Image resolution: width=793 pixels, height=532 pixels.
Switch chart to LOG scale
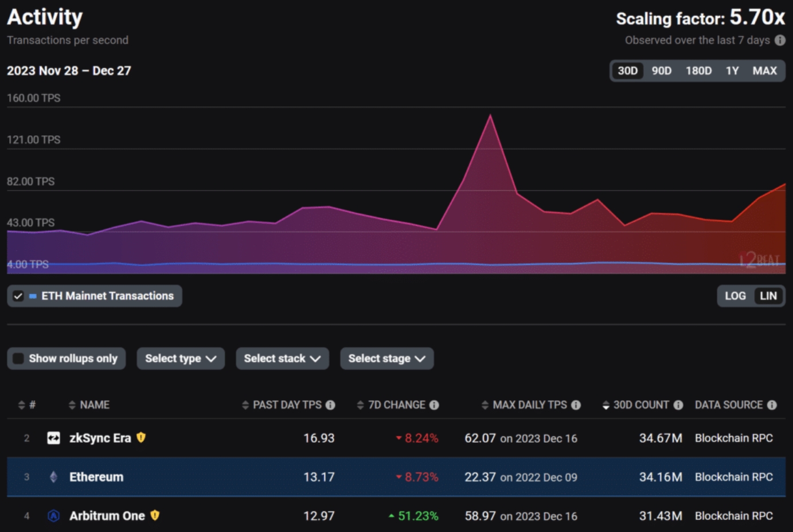coord(735,296)
